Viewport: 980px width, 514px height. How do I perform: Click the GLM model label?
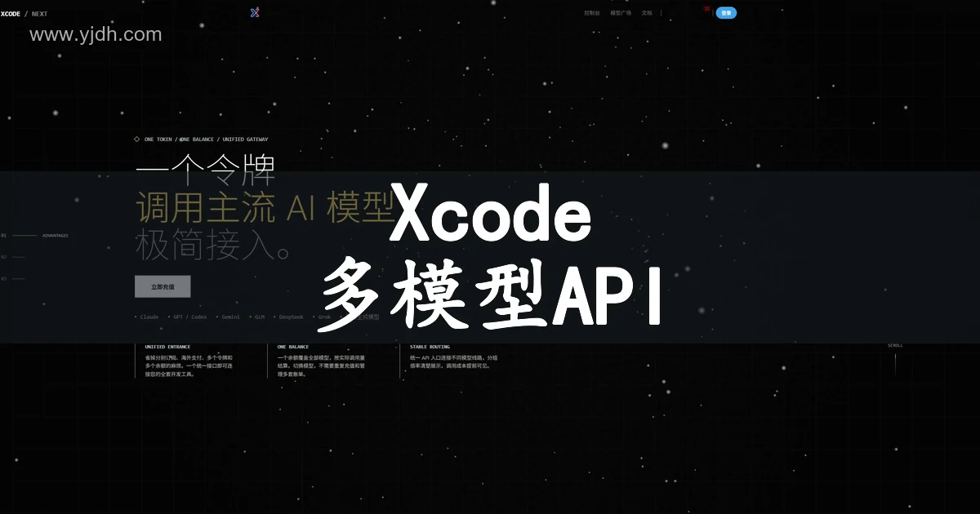pyautogui.click(x=260, y=317)
